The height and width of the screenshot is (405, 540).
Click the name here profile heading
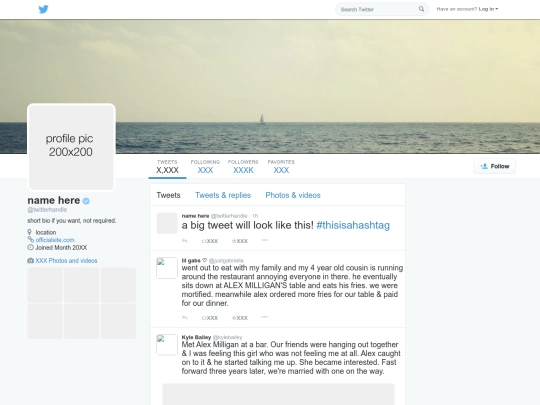[54, 200]
